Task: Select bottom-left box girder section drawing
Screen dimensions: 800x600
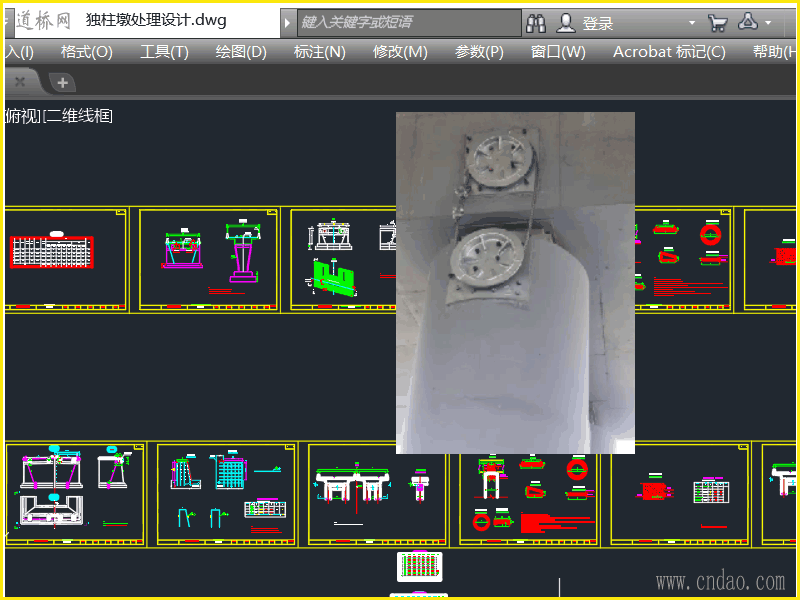Action: pos(51,512)
